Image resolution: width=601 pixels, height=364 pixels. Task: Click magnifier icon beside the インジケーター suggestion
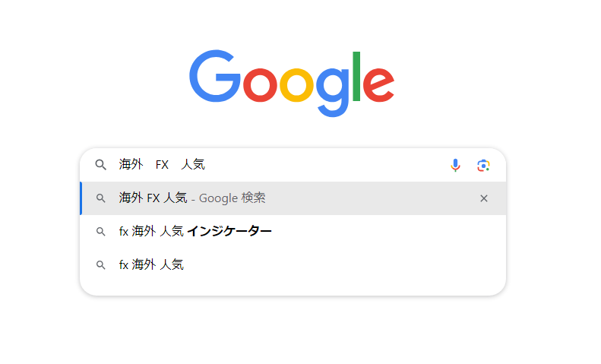tap(100, 232)
